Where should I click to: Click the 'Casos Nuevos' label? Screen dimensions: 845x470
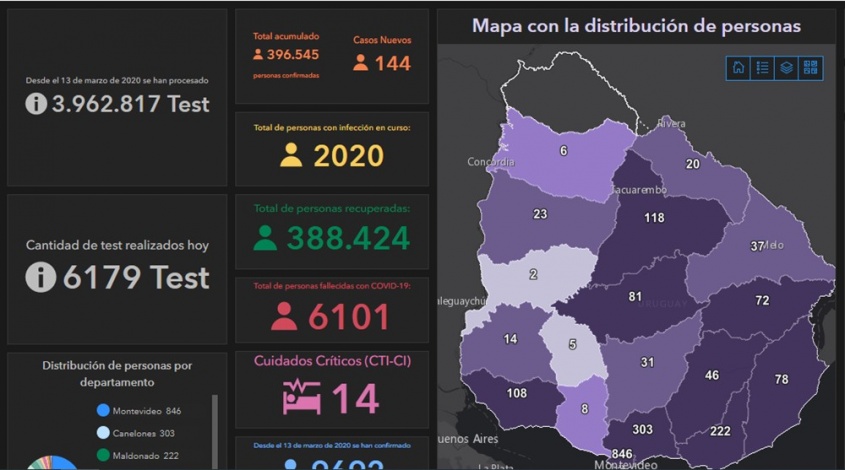[x=382, y=40]
